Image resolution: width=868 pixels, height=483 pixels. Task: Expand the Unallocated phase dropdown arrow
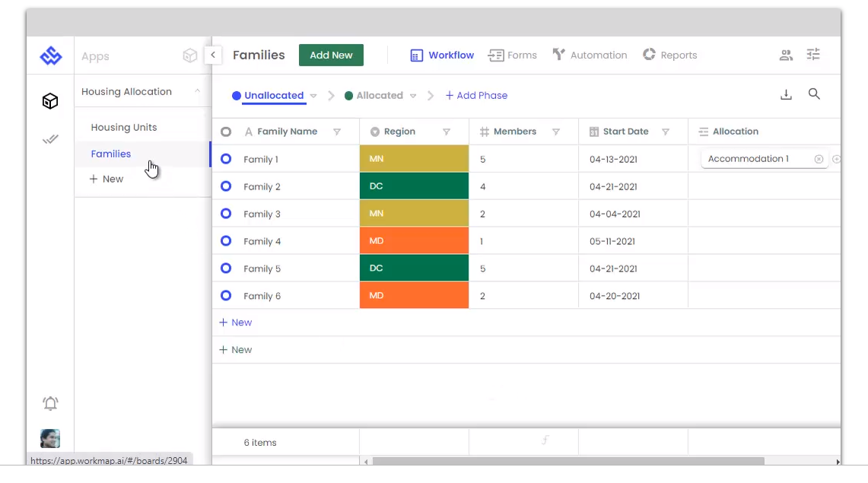tap(313, 96)
